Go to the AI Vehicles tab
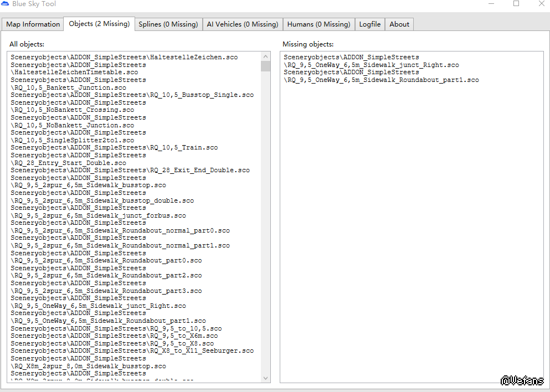Screen dimensions: 550x392 (x=242, y=24)
